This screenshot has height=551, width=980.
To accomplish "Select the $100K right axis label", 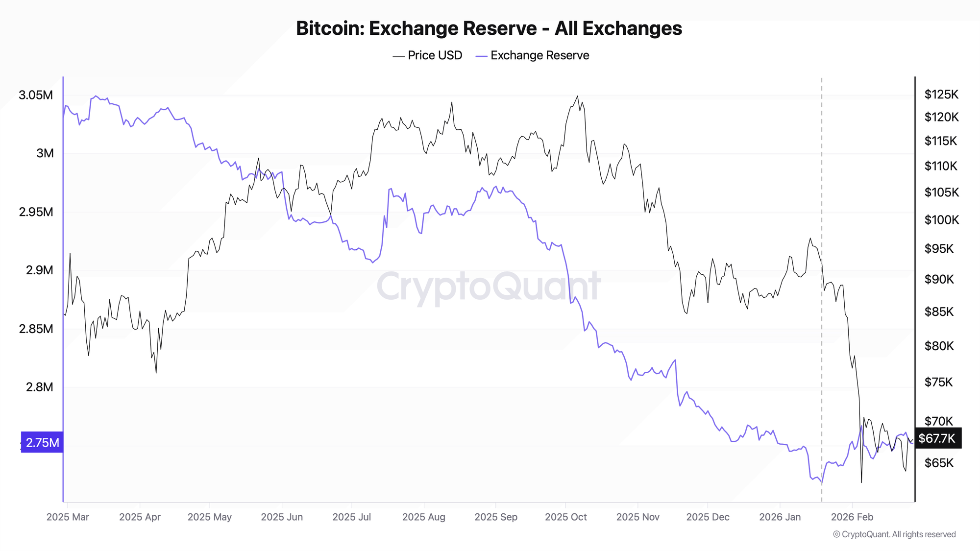I will pyautogui.click(x=941, y=220).
